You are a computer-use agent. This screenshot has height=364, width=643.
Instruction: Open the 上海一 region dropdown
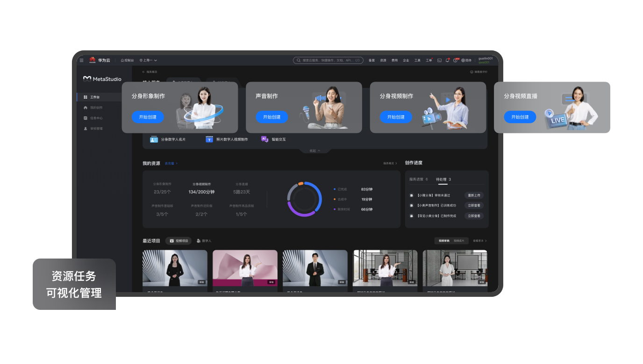(148, 60)
